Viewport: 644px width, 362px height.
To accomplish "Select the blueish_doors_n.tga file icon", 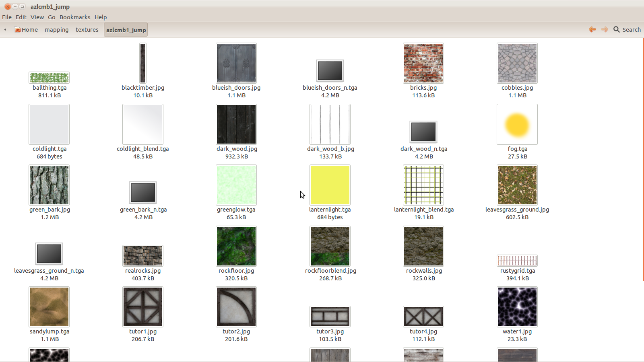I will 330,71.
